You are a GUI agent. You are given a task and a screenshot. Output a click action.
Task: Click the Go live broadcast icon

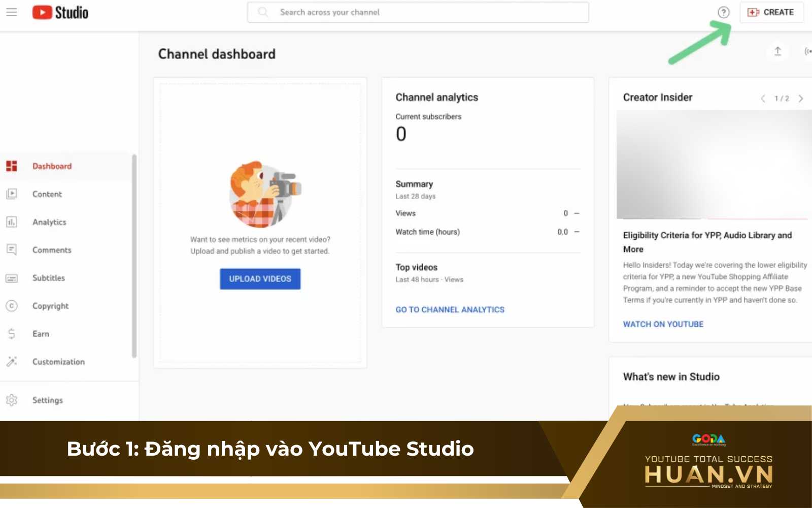(807, 51)
